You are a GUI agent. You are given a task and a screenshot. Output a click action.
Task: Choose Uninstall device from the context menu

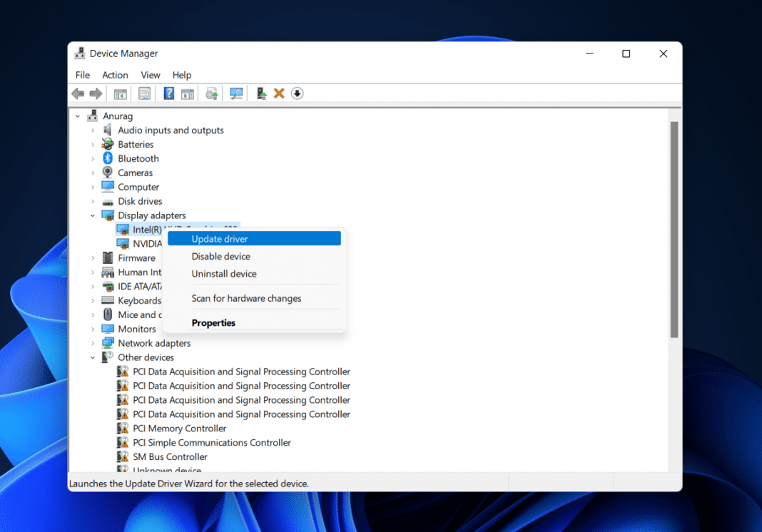point(223,274)
